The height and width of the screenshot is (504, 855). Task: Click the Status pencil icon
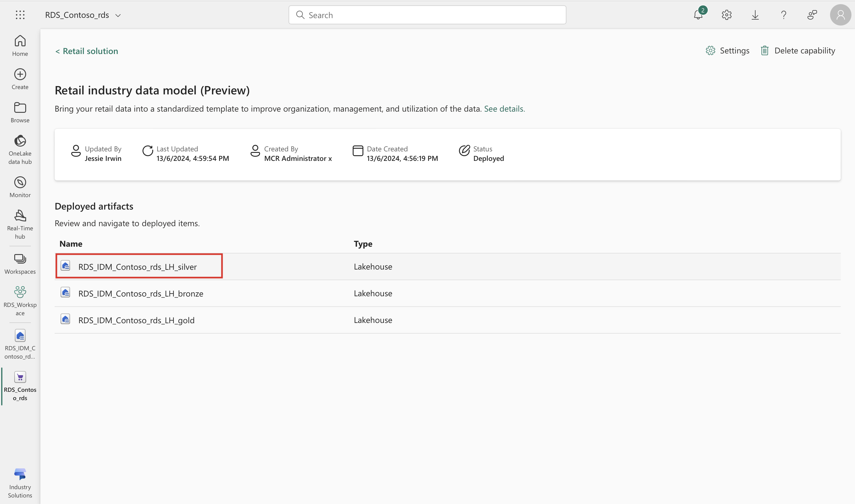click(x=464, y=150)
